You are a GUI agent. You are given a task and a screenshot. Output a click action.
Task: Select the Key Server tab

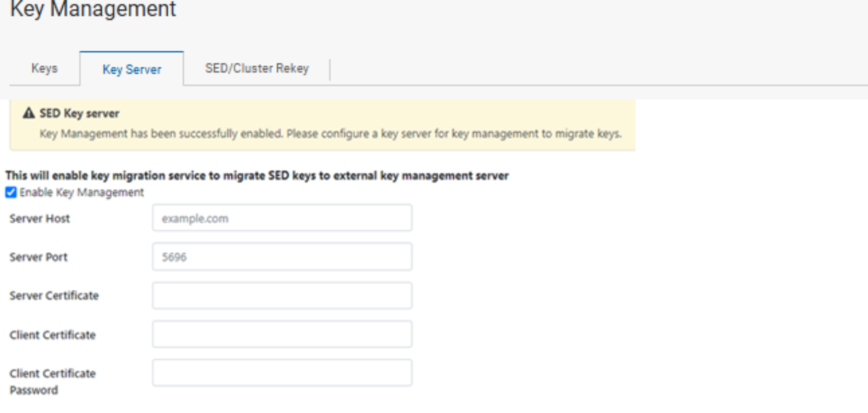132,69
